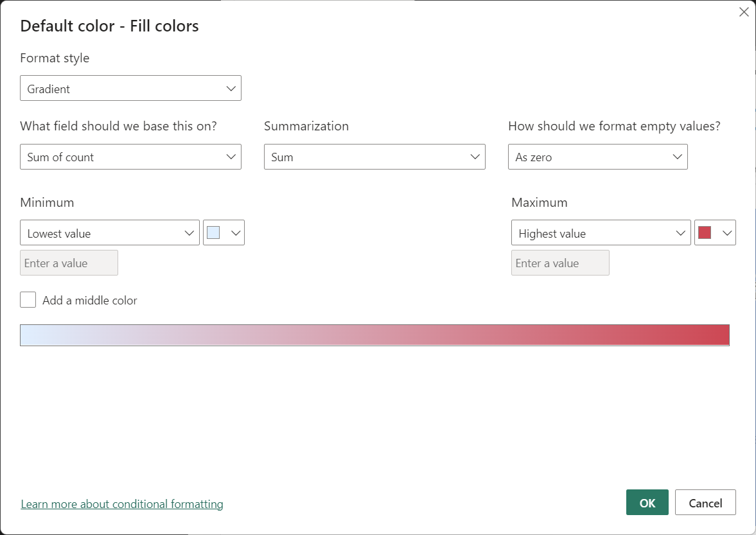
Task: Click the chevron arrow in Format style box
Action: click(231, 89)
